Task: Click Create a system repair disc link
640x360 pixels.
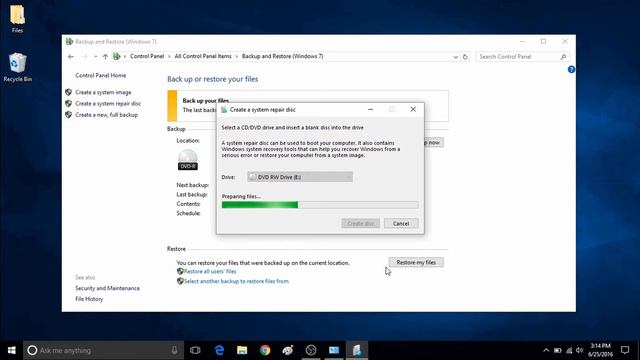Action: 108,104
